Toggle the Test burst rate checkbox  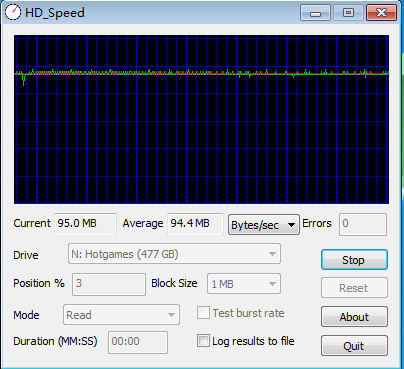click(x=203, y=313)
